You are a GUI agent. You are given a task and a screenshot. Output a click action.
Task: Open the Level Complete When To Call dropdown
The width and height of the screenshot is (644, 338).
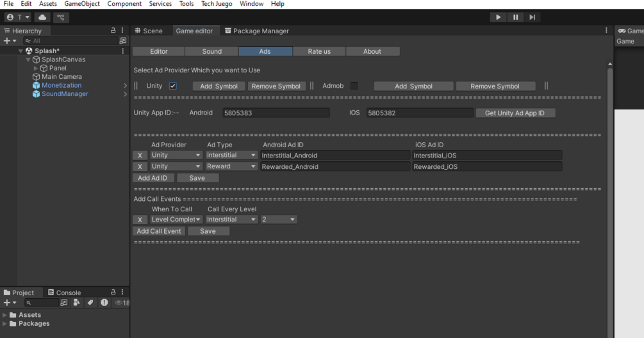click(176, 220)
